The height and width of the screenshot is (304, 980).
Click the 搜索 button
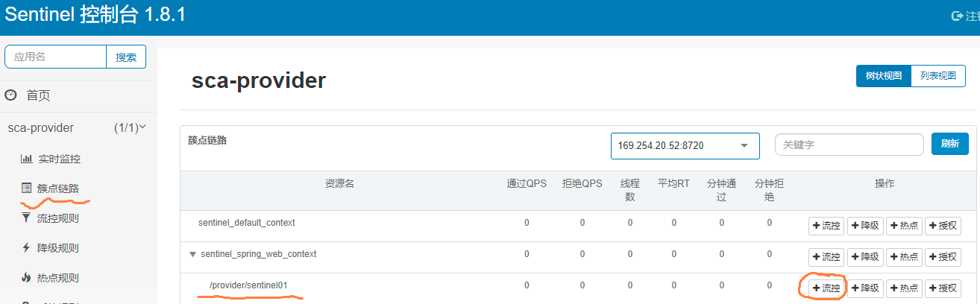[x=126, y=57]
